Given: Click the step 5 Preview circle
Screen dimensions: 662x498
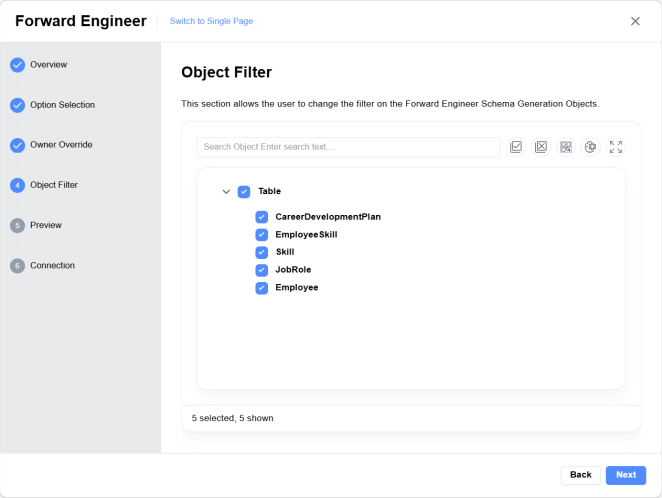Looking at the screenshot, I should 17,225.
